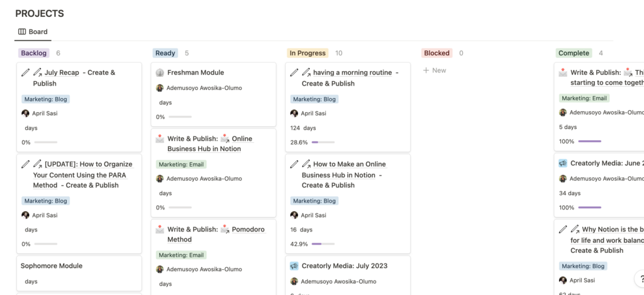Click the 42.9% progress bar
644x295 pixels.
click(323, 244)
